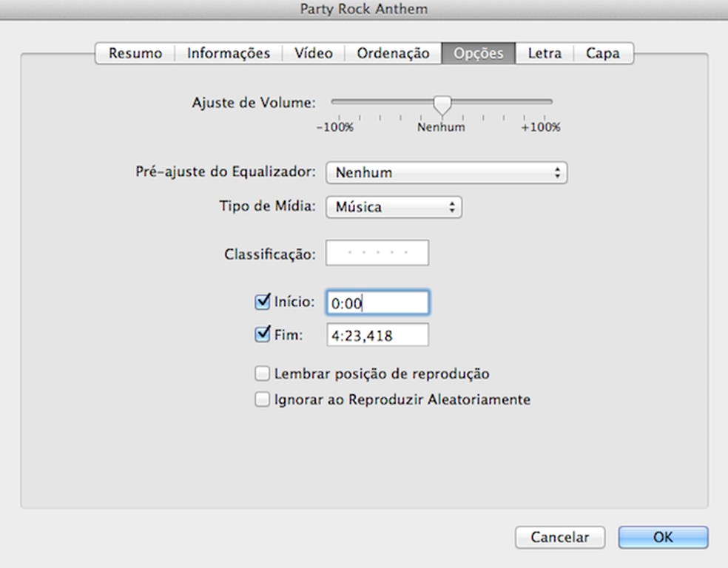Click the -100% volume label
728x568 pixels.
click(x=334, y=127)
